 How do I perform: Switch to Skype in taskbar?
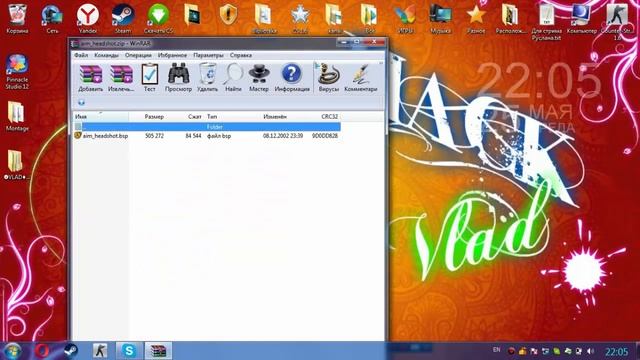129,351
